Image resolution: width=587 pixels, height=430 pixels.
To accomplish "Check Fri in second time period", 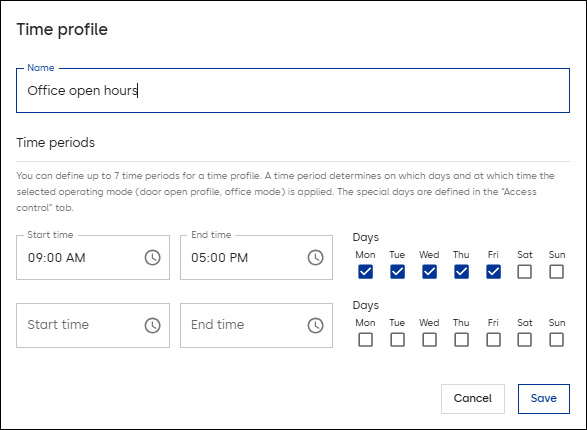I will [493, 340].
